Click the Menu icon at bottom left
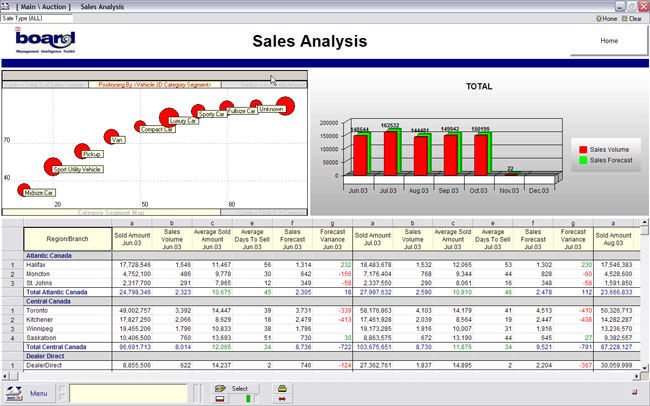This screenshot has width=650, height=406. [x=15, y=393]
